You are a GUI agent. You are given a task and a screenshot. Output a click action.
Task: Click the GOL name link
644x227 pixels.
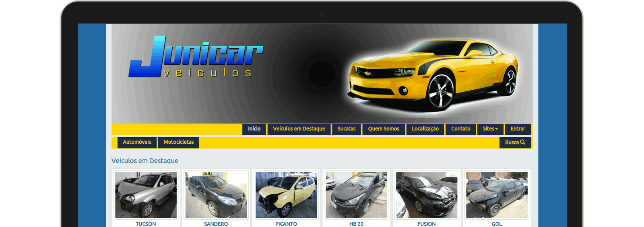[497, 224]
